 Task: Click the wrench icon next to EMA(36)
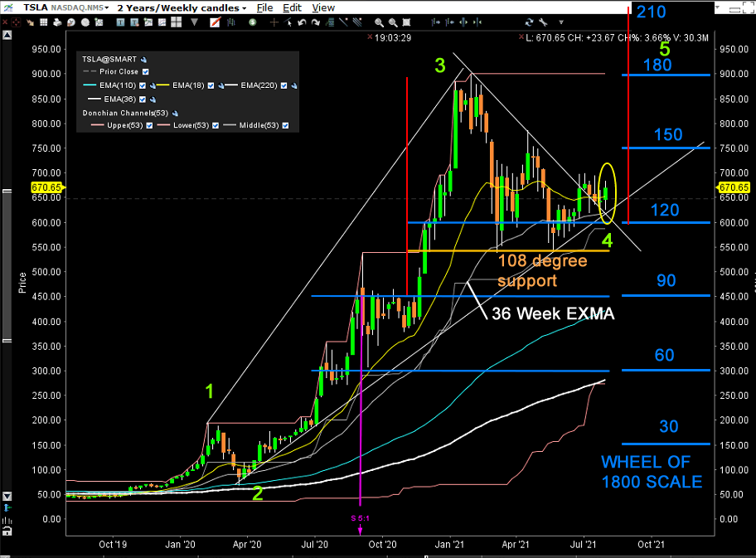tap(153, 99)
